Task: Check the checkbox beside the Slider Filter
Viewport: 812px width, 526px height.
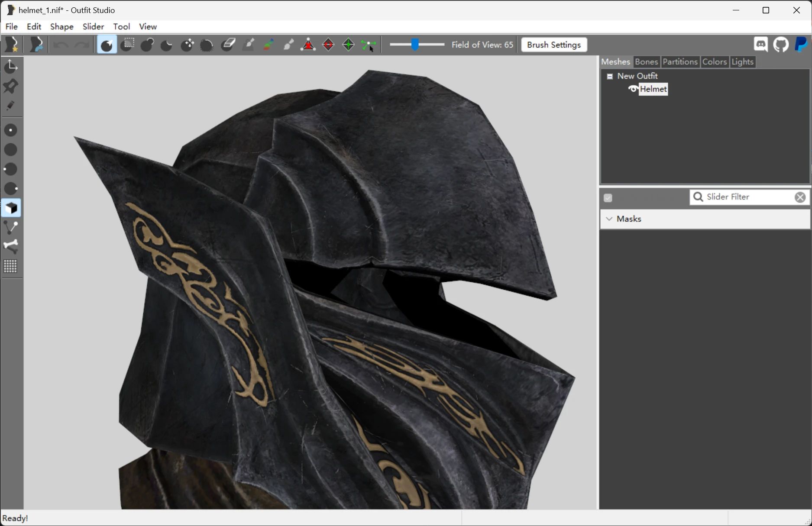Action: [608, 197]
